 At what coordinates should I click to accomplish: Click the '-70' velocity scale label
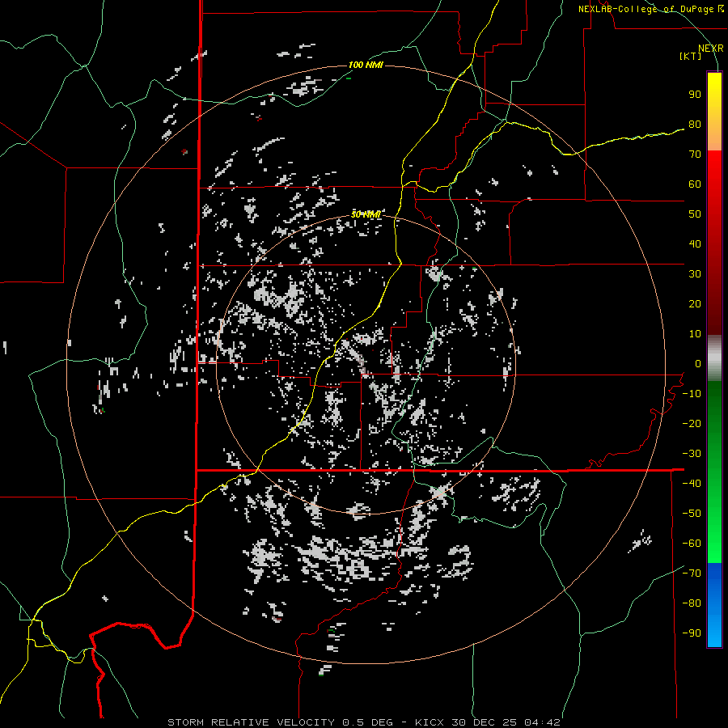pyautogui.click(x=692, y=574)
